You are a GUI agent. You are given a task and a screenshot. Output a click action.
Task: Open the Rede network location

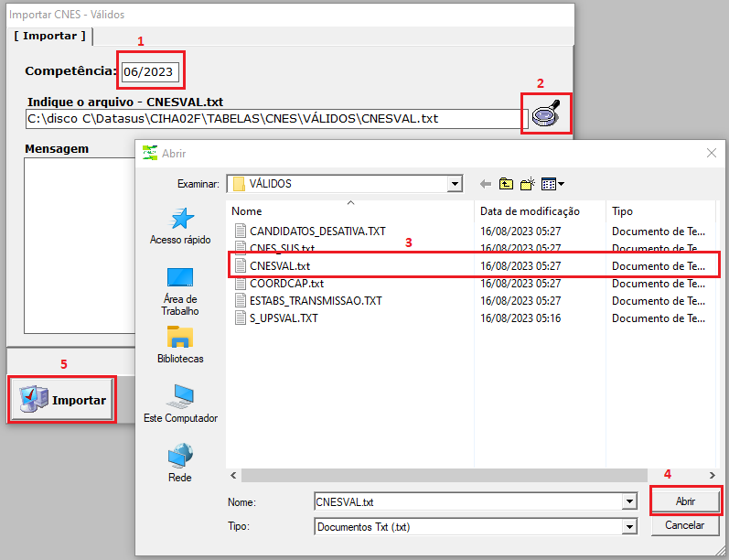[180, 462]
